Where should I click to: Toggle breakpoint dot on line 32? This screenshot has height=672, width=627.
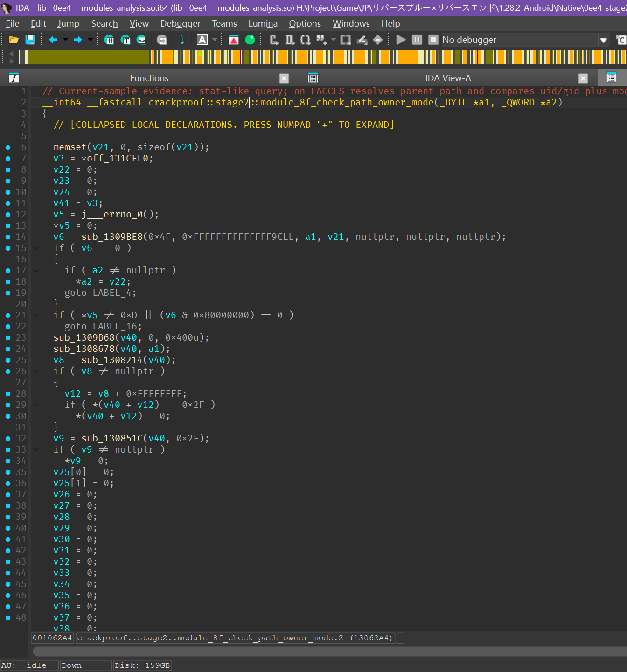click(x=8, y=439)
